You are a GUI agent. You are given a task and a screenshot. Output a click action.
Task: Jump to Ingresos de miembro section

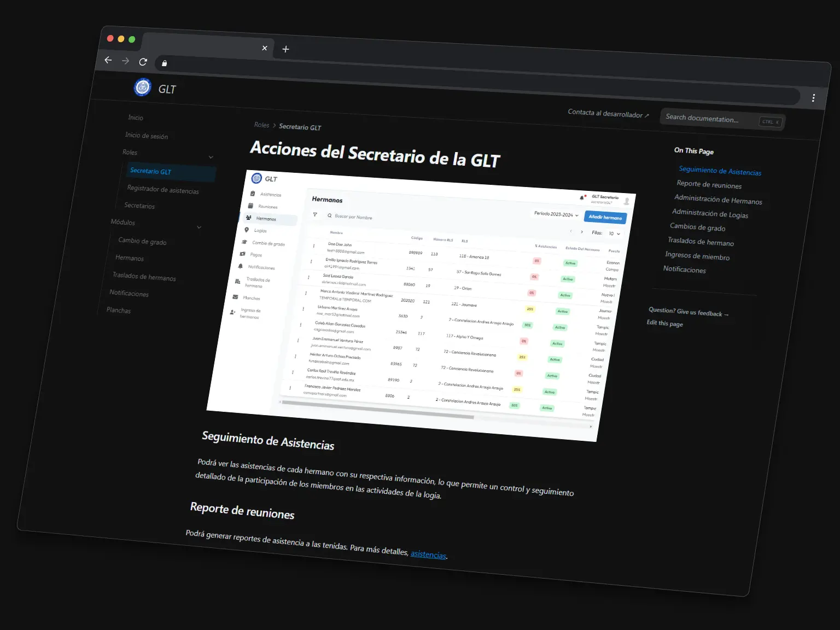coord(697,255)
